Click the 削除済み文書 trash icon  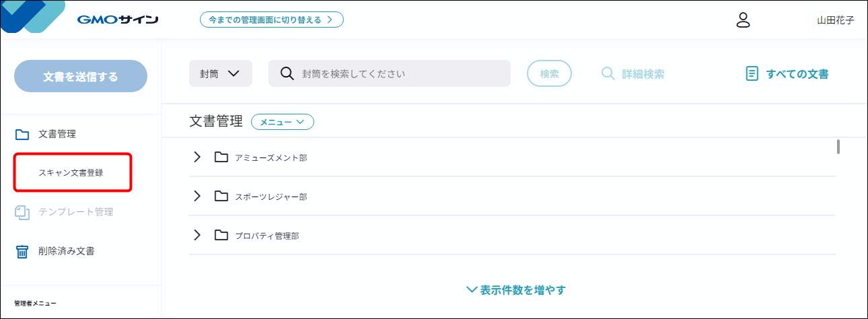click(22, 252)
